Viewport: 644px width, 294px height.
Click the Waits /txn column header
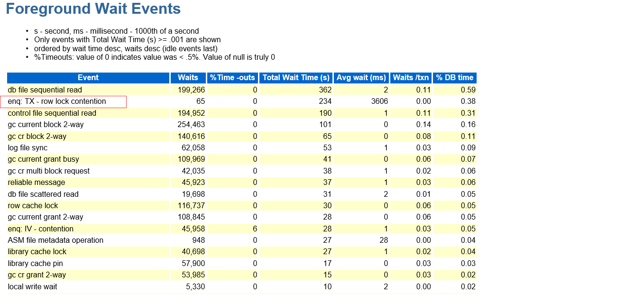click(411, 78)
